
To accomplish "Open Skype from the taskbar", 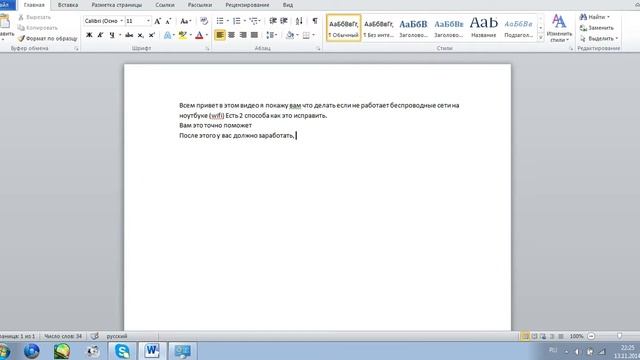I will [122, 351].
